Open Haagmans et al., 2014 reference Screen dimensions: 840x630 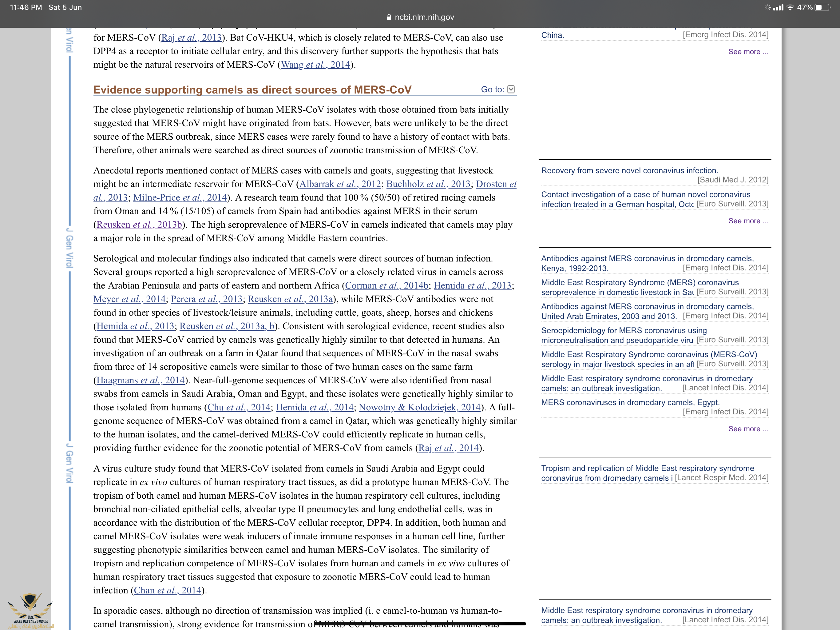(141, 380)
